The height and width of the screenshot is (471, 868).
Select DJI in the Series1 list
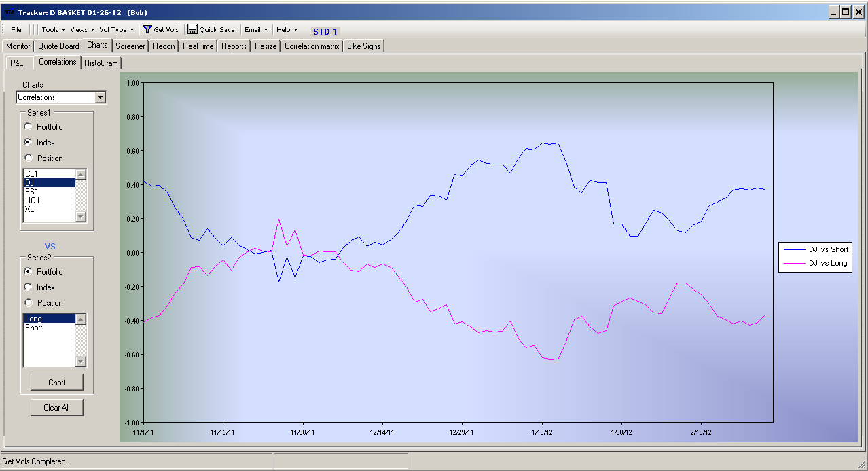pos(49,183)
